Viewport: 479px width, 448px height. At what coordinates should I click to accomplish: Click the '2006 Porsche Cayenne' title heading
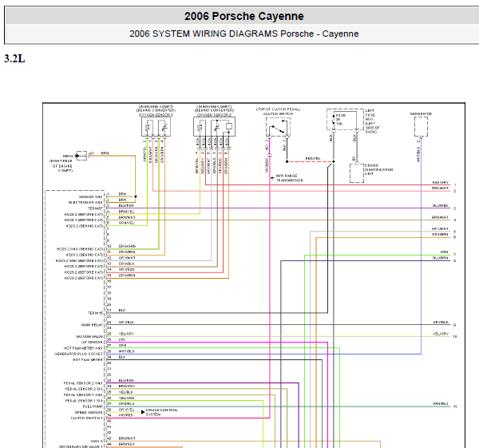243,16
